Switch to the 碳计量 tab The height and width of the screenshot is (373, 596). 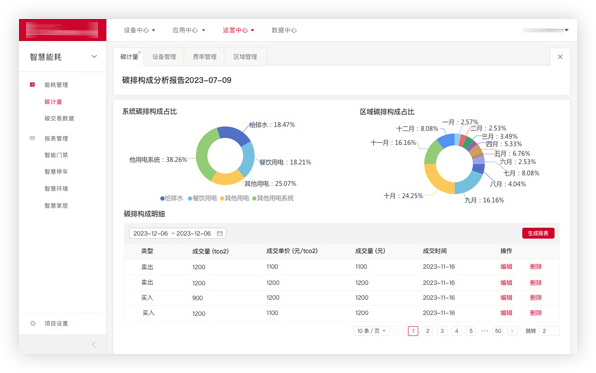129,57
